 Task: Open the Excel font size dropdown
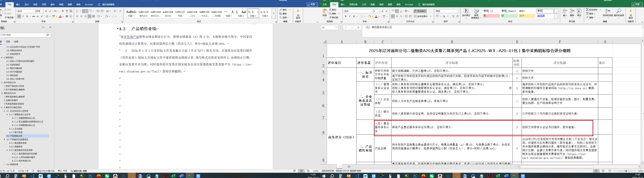point(379,11)
